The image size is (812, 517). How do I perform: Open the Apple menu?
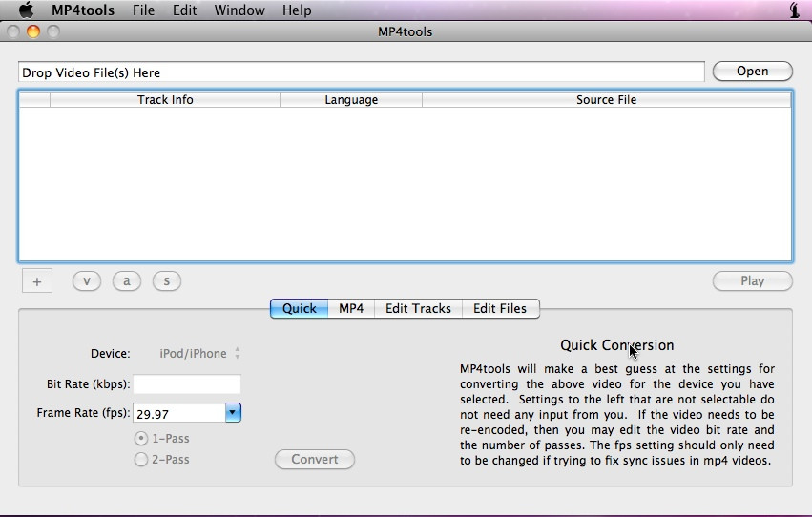(26, 10)
